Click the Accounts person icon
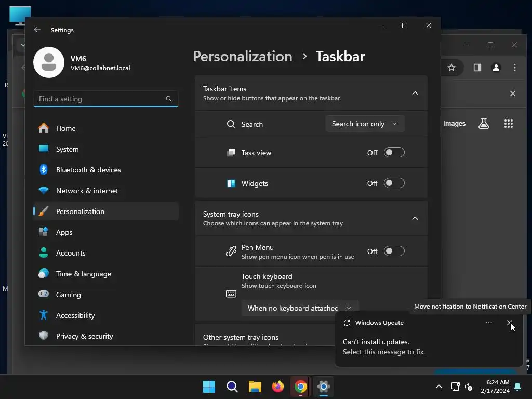The image size is (532, 399). point(44,253)
